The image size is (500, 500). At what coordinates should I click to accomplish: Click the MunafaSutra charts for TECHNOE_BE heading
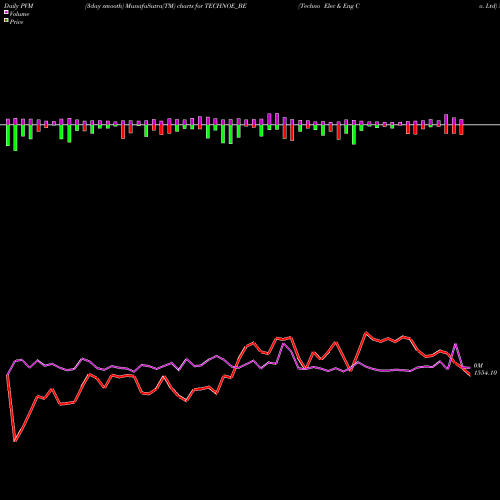[166, 6]
